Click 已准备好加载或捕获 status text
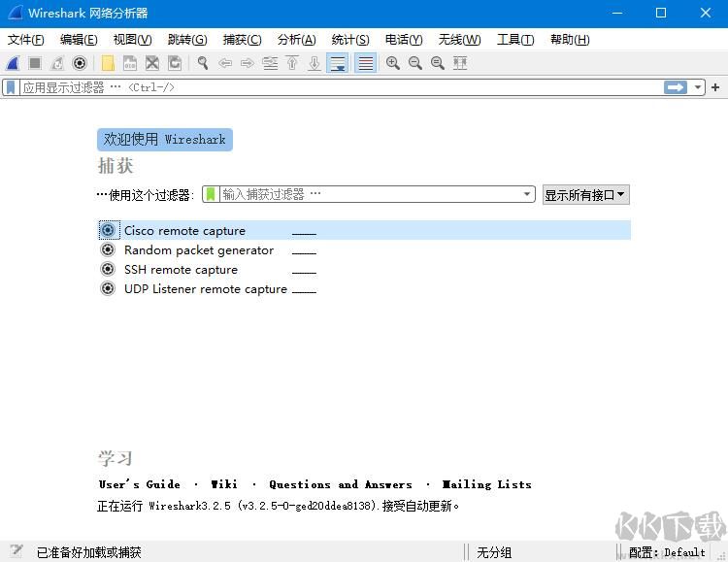 (88, 552)
